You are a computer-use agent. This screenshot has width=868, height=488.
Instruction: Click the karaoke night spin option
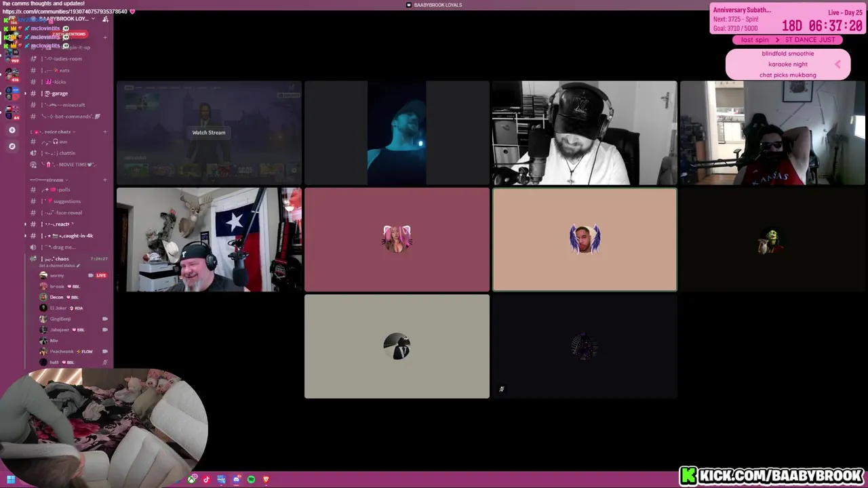(x=787, y=64)
